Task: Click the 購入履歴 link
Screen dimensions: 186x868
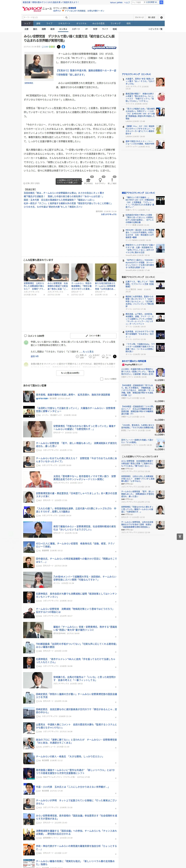Action: pyautogui.click(x=152, y=18)
